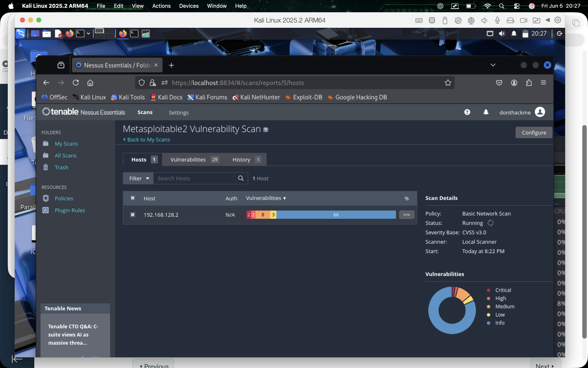Screen dimensions: 588x368
Task: Open the Filter dropdown
Action: 138,178
